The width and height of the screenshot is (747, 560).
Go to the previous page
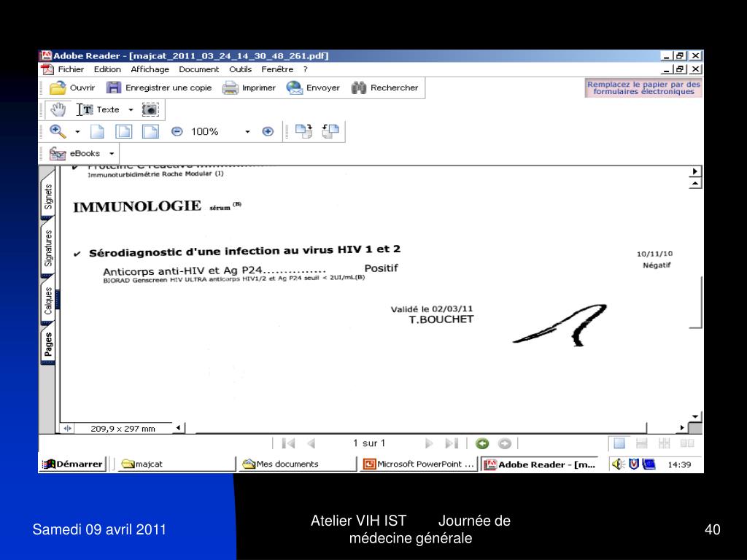[x=311, y=443]
